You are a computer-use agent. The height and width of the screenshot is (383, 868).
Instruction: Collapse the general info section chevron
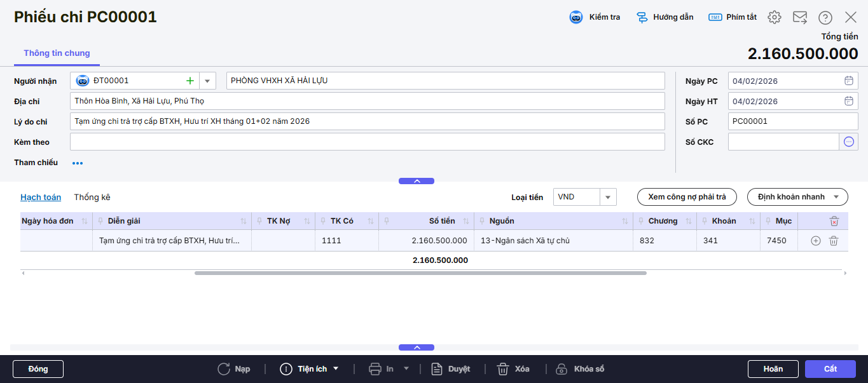coord(417,181)
